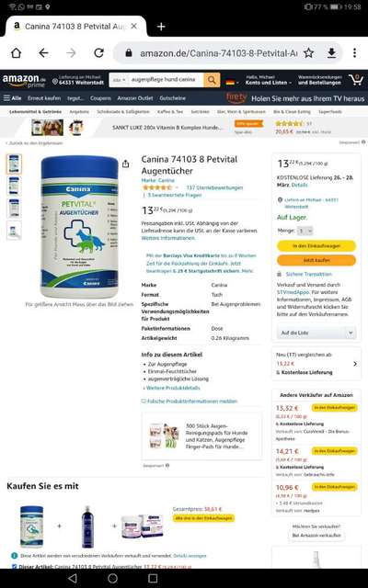Viewport: 368px width, 588px height.
Task: Add item with In den Einkaufswagen
Action: tap(316, 246)
